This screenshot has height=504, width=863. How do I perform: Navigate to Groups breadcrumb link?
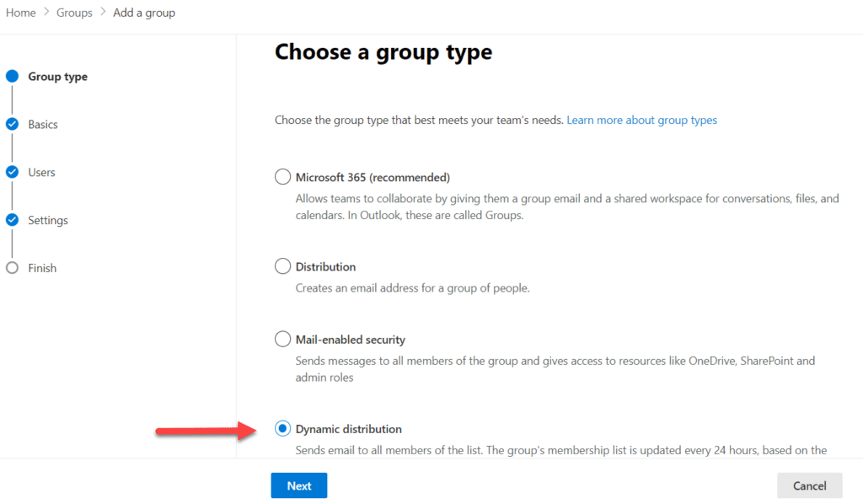point(74,13)
